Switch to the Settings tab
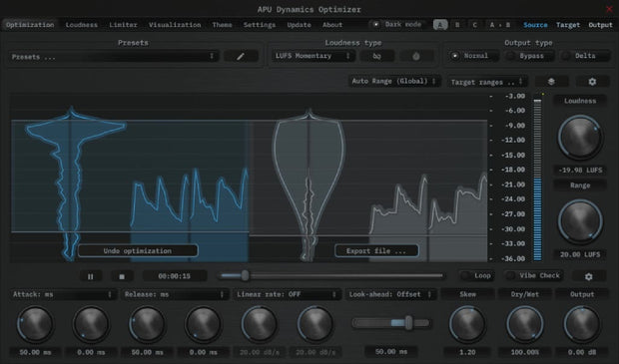 [260, 25]
